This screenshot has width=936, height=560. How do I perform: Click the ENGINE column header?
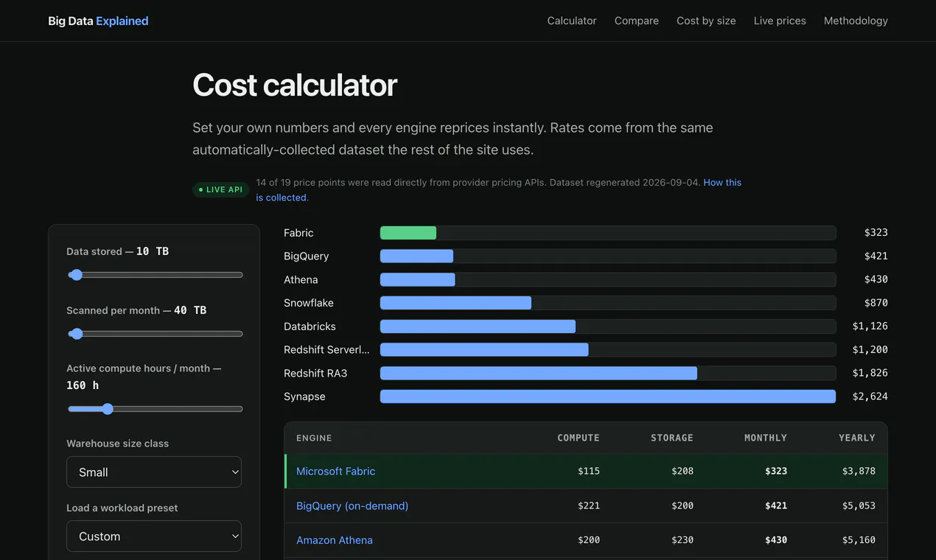coord(314,438)
